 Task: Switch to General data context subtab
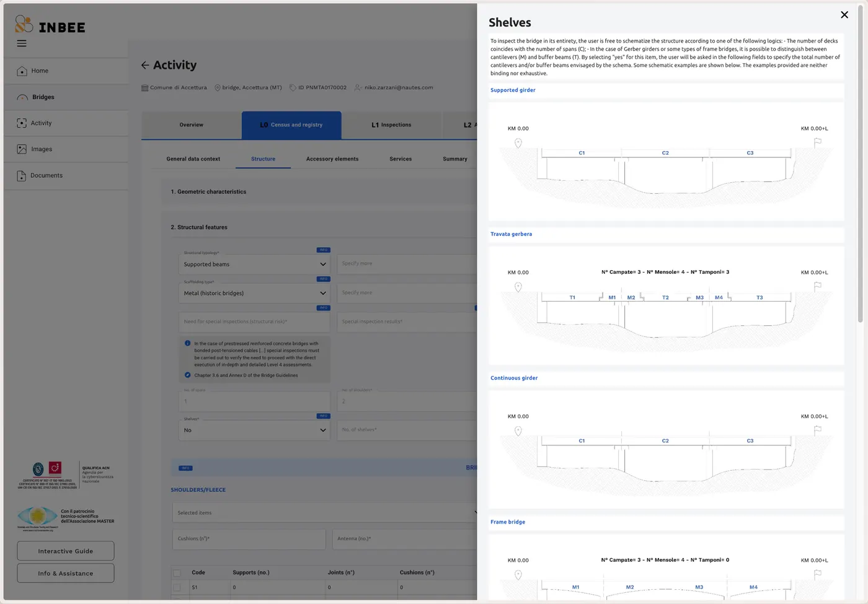pos(193,159)
